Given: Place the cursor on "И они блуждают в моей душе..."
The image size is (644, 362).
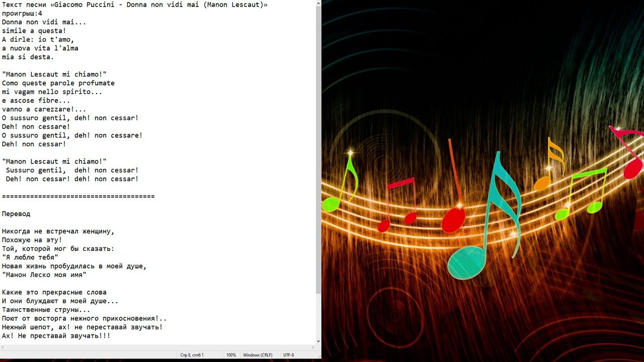Looking at the screenshot, I should 60,301.
